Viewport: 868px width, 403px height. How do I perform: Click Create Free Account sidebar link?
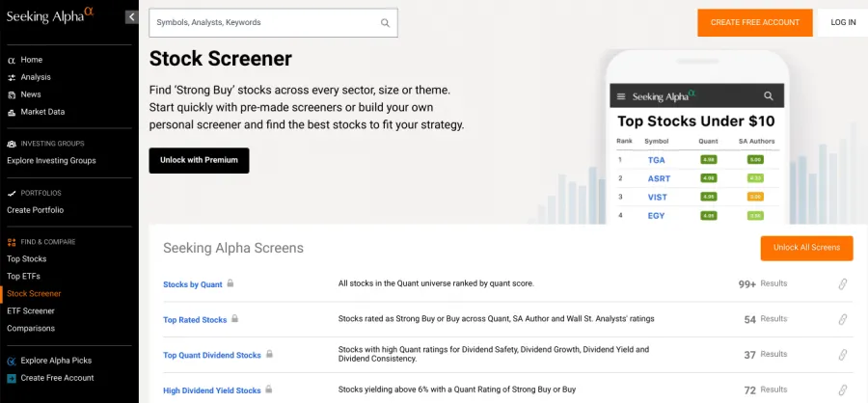tap(57, 378)
